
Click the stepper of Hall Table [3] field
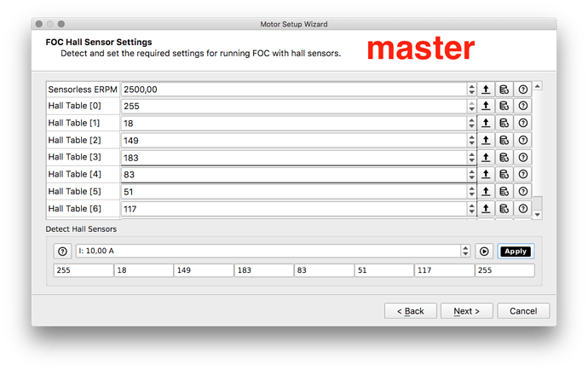[x=472, y=158]
